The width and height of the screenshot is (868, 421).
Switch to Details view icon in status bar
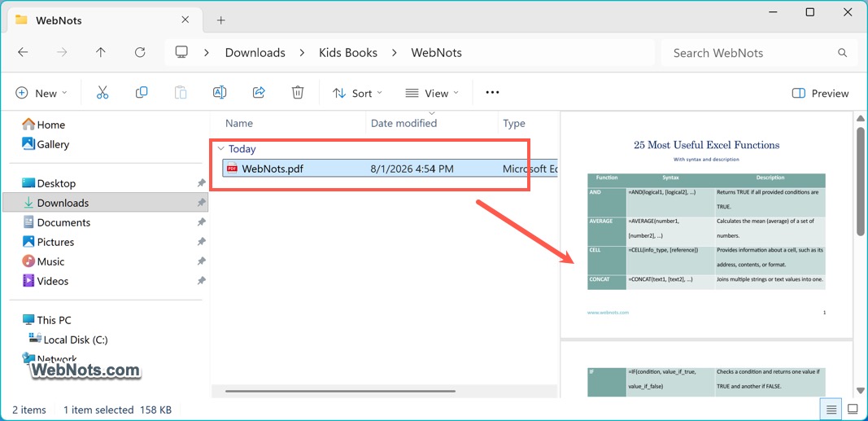(x=831, y=410)
